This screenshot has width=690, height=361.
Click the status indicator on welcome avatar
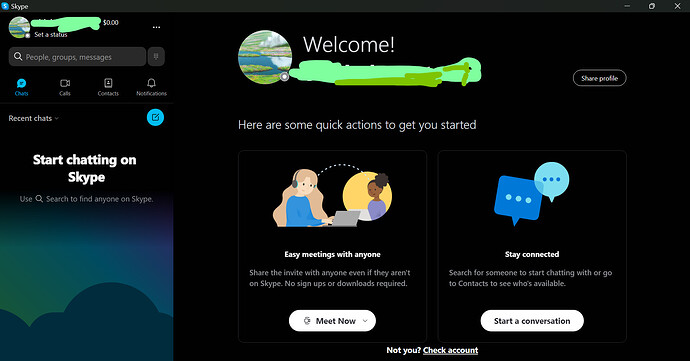pos(285,77)
